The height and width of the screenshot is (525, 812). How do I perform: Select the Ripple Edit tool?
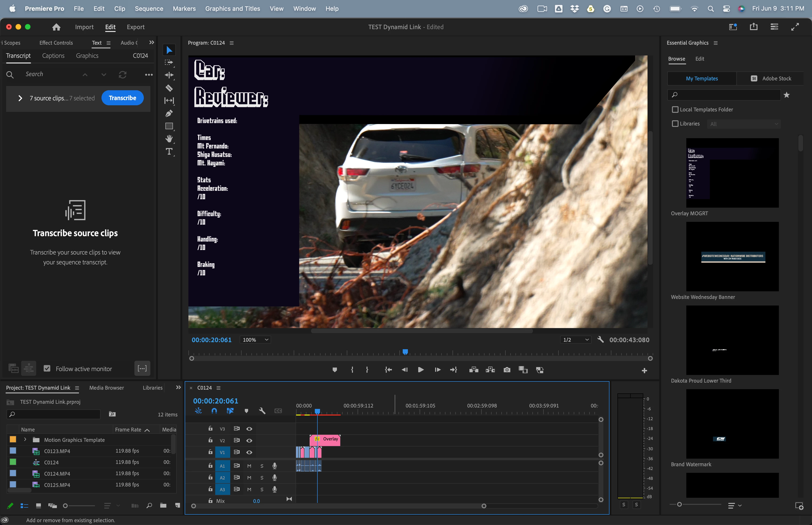click(x=169, y=75)
